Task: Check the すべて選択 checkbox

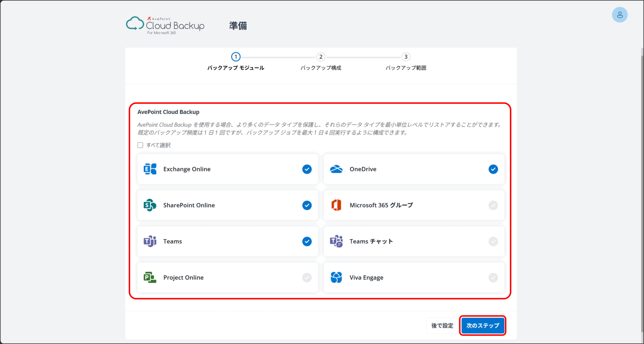Action: coord(140,145)
